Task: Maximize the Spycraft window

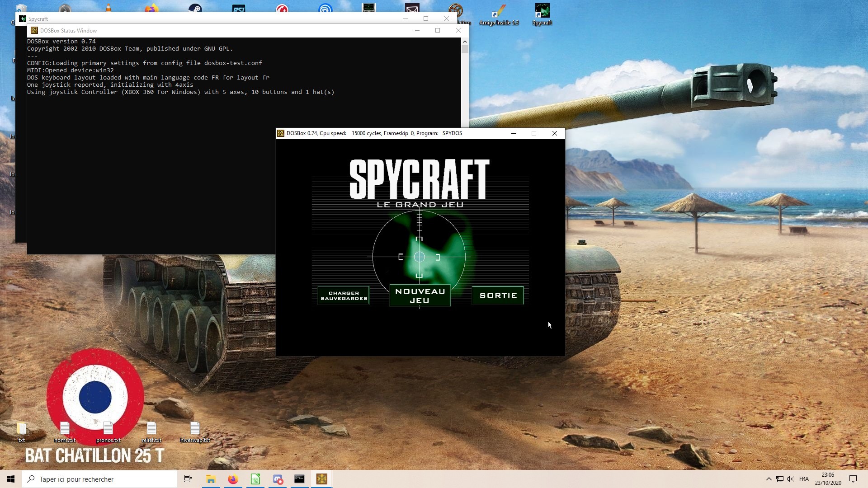Action: tap(426, 19)
